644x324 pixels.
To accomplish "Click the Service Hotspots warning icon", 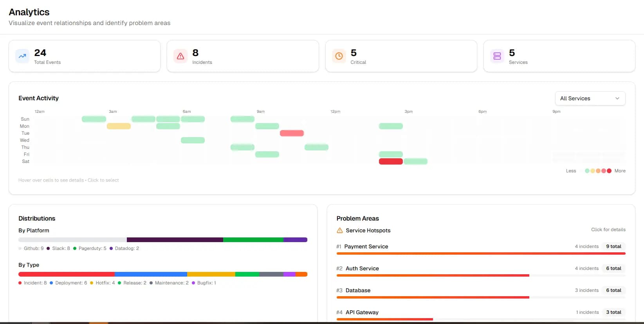I will [x=340, y=230].
